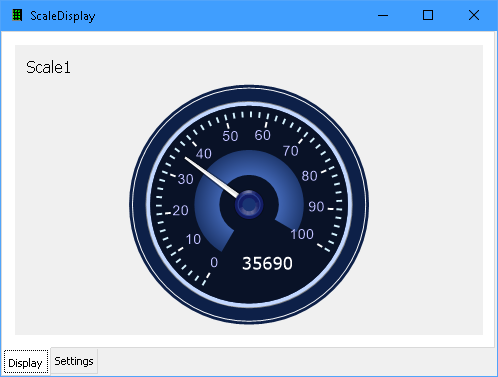Click the 60 label on the gauge dial
This screenshot has width=498, height=377.
pyautogui.click(x=262, y=135)
